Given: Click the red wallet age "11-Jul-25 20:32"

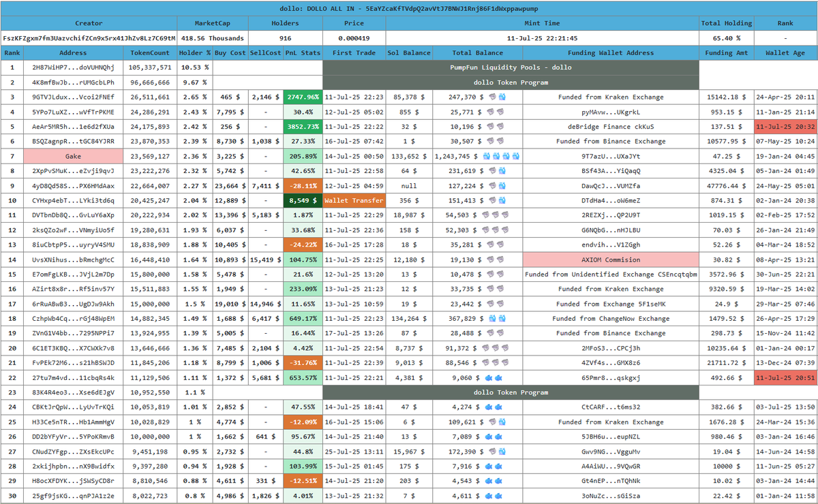Looking at the screenshot, I should point(785,127).
